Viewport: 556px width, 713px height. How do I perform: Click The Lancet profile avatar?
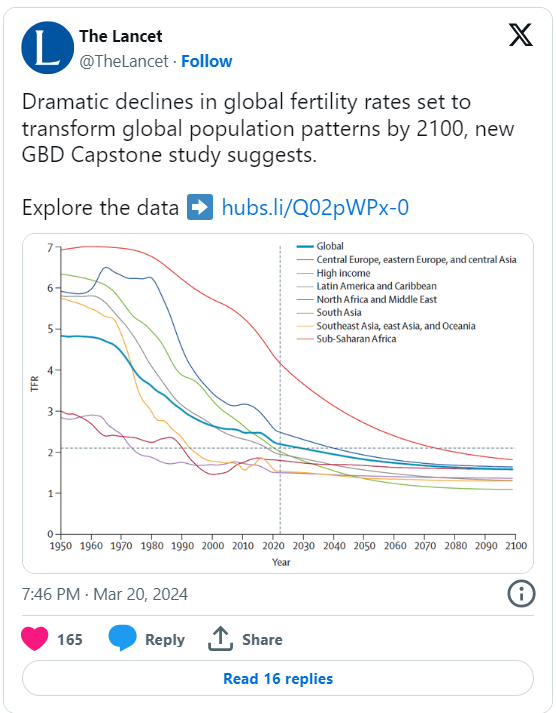tap(47, 48)
